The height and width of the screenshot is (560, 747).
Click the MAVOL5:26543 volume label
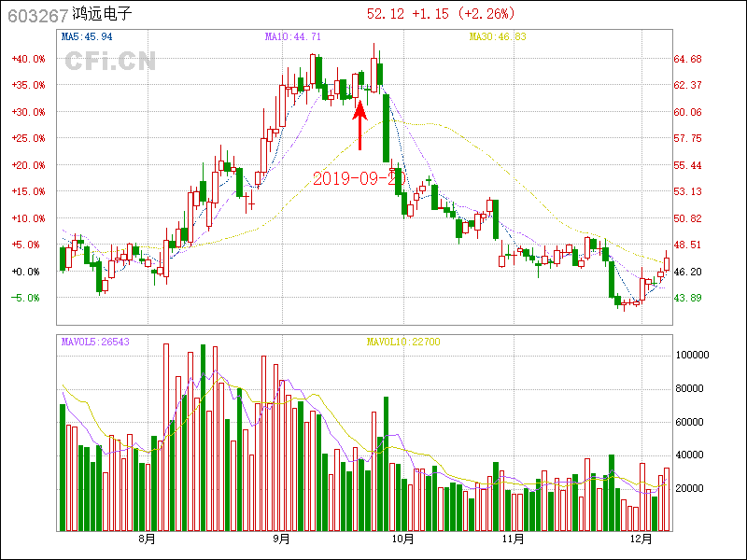tap(95, 342)
